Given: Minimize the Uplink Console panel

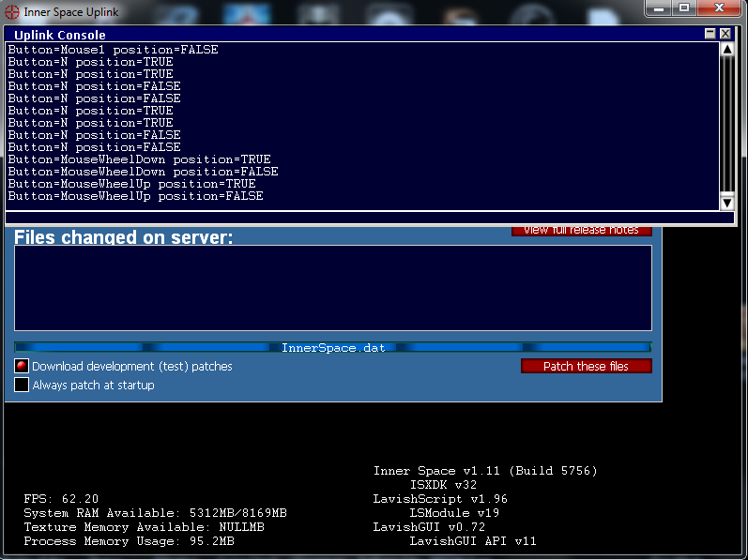Looking at the screenshot, I should click(x=710, y=34).
